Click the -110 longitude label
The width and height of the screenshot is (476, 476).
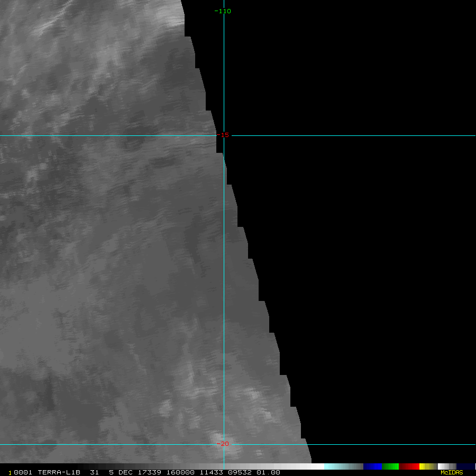[x=223, y=11]
